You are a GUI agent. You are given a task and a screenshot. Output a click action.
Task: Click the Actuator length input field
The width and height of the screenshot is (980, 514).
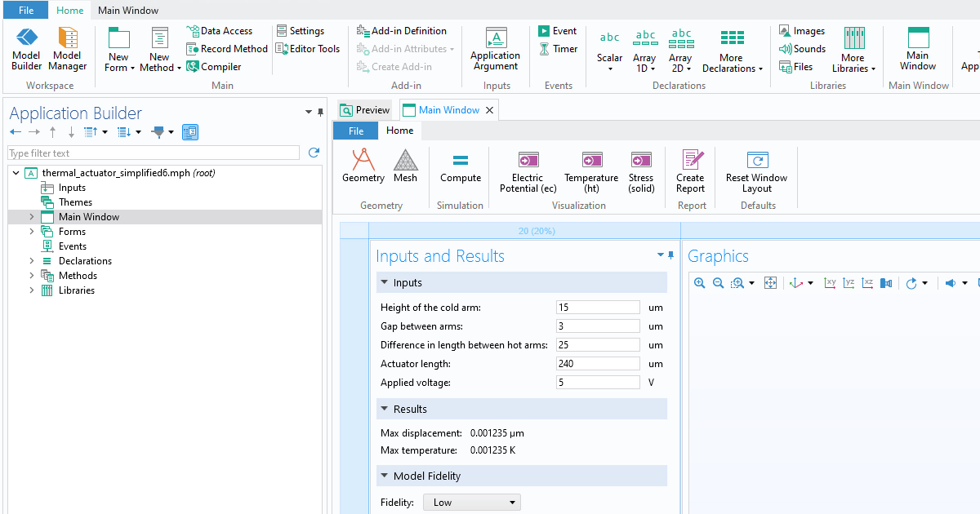tap(598, 364)
